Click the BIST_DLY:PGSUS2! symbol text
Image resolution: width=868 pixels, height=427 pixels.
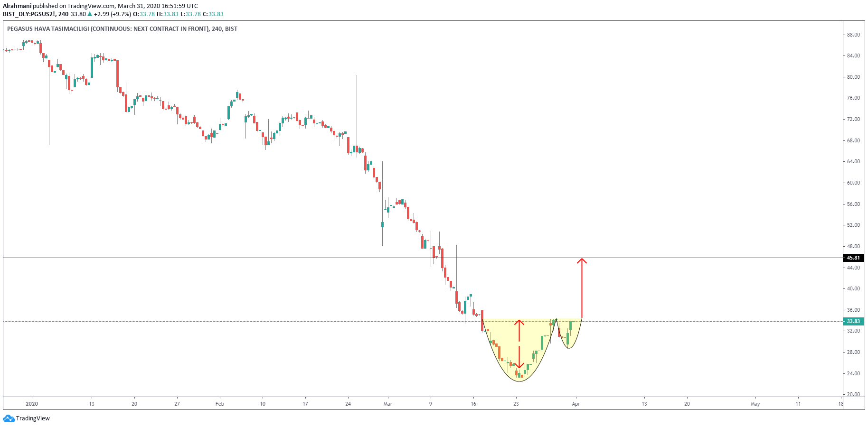point(29,14)
